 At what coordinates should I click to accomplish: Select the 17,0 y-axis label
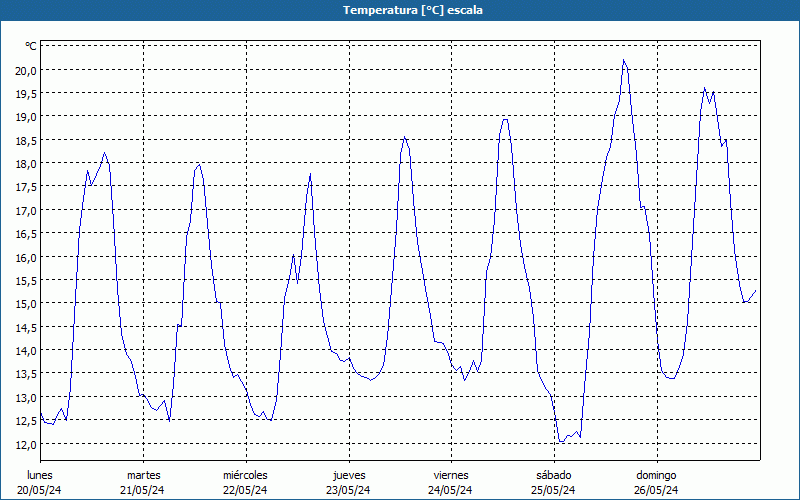pyautogui.click(x=26, y=211)
